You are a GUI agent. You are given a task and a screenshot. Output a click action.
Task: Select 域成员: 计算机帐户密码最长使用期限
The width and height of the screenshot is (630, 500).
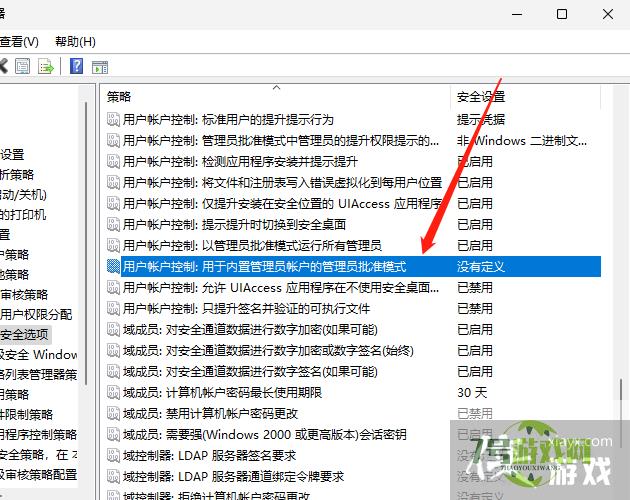pyautogui.click(x=222, y=392)
